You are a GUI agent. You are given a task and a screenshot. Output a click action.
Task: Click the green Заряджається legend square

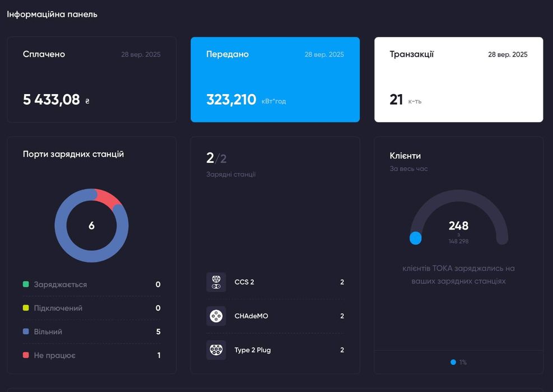coord(26,284)
